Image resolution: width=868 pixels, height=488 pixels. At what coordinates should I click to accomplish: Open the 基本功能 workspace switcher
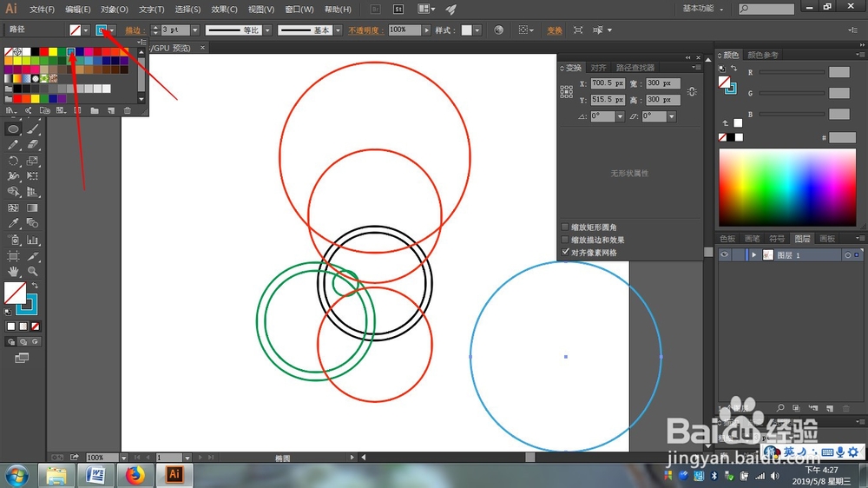[x=702, y=9]
